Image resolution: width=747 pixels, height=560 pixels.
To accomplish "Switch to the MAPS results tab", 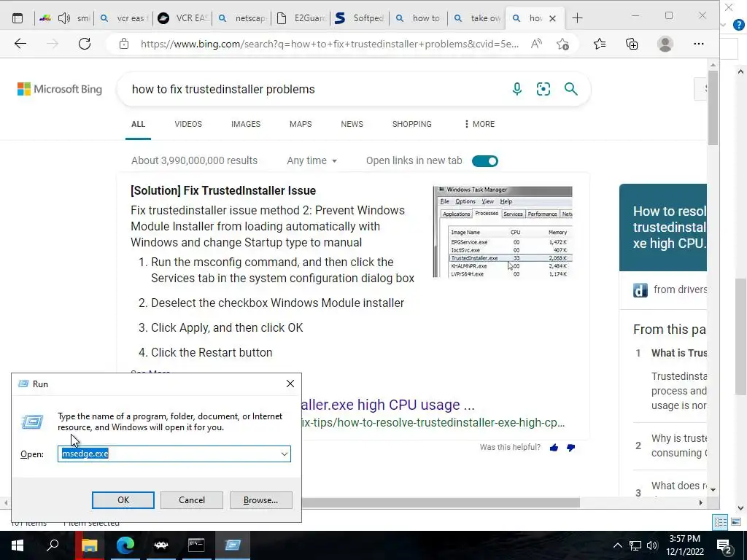I will pyautogui.click(x=301, y=124).
